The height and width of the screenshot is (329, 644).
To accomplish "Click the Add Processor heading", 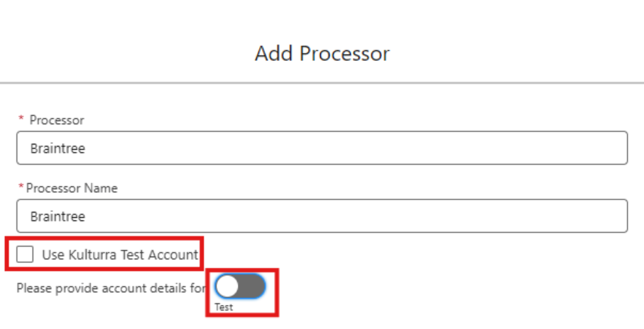I will point(322,53).
